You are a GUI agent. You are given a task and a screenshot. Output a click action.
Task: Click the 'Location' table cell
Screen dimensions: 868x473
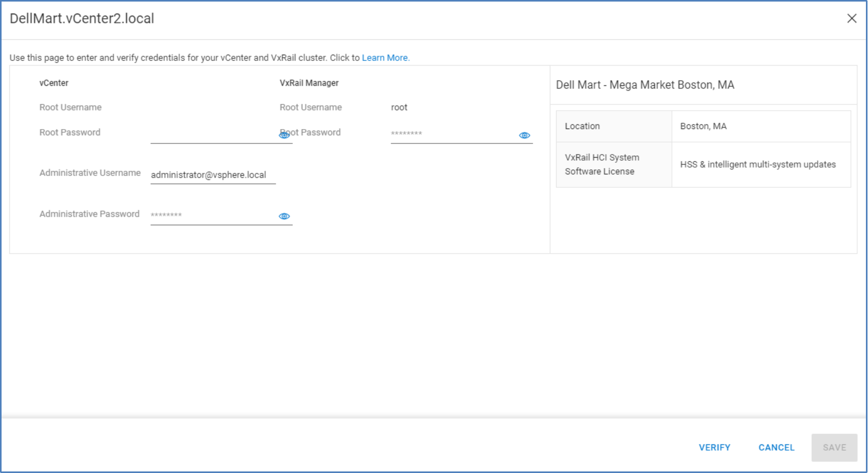point(614,126)
